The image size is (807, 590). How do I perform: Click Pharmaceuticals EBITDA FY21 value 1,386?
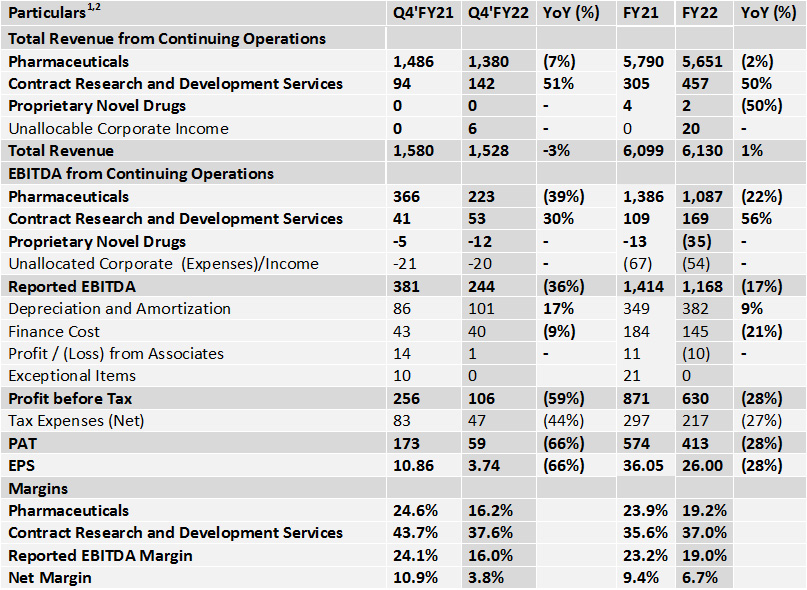pos(643,197)
